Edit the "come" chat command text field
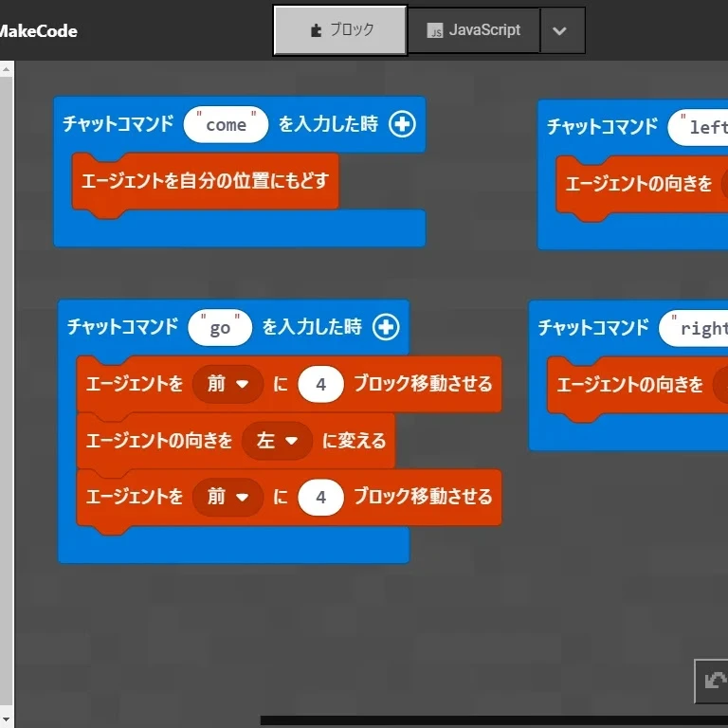 [227, 124]
